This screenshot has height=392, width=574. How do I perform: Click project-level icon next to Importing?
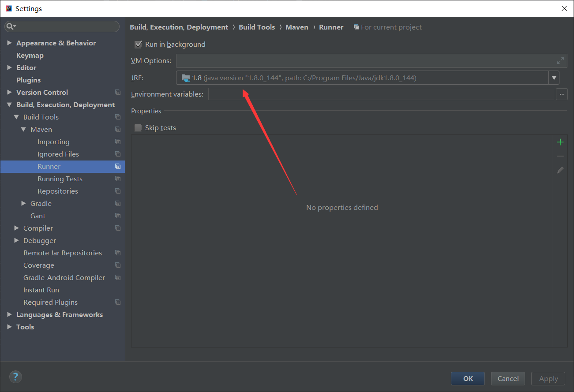[118, 142]
